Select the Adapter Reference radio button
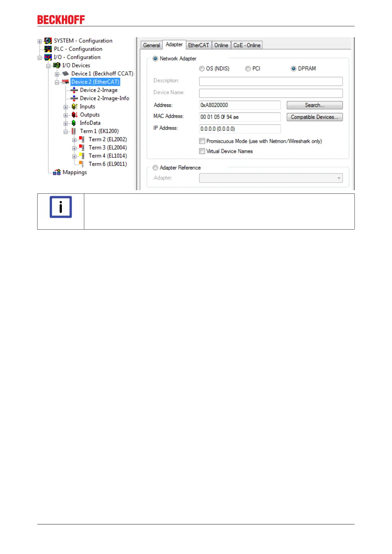The width and height of the screenshot is (392, 554). click(155, 168)
